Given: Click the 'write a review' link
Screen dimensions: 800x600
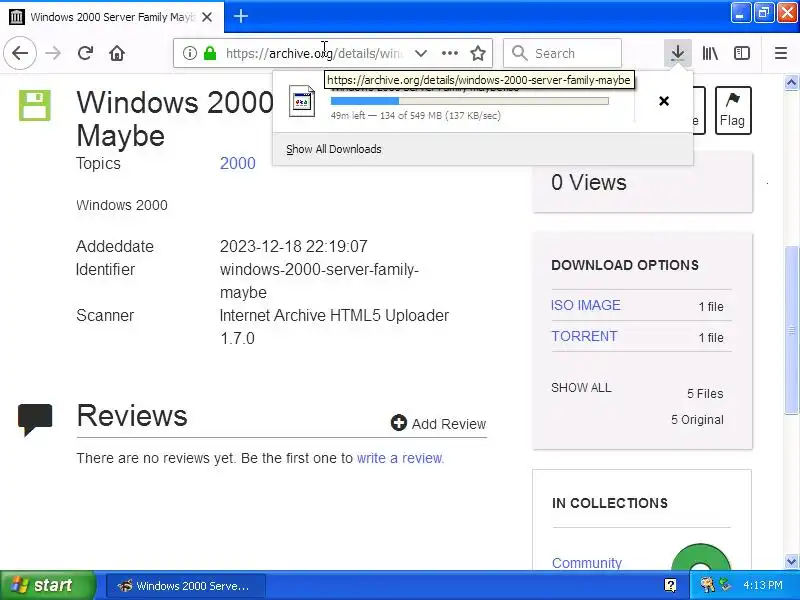Looking at the screenshot, I should pyautogui.click(x=400, y=458).
